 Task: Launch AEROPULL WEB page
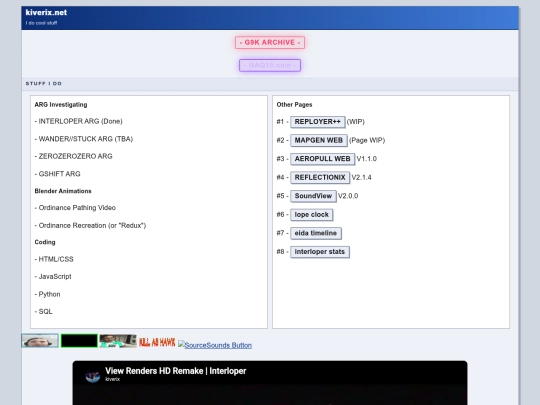322,159
